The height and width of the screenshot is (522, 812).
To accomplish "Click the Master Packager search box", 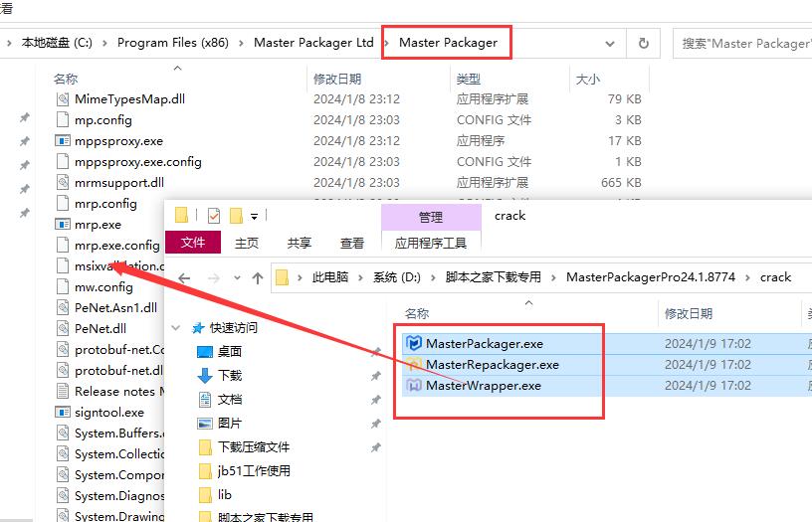I will [742, 44].
